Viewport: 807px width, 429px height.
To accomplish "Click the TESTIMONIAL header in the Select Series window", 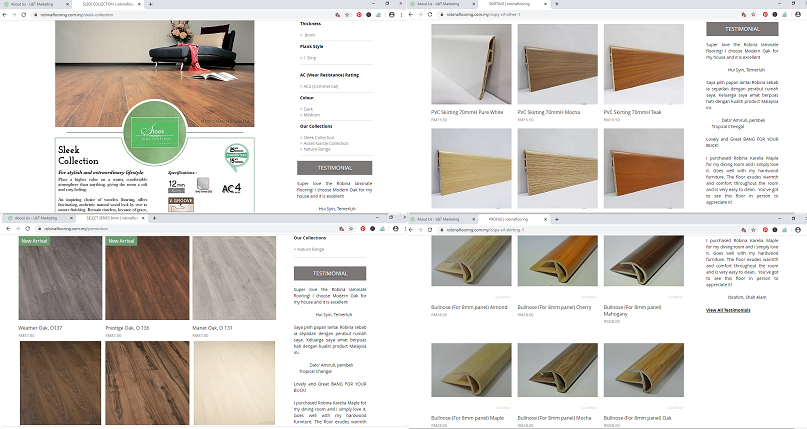I will pyautogui.click(x=330, y=273).
